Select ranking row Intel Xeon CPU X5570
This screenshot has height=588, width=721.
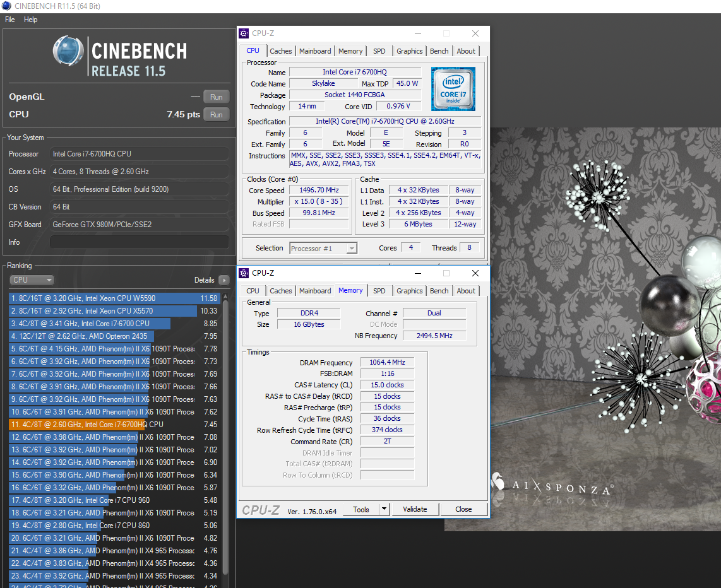(114, 311)
